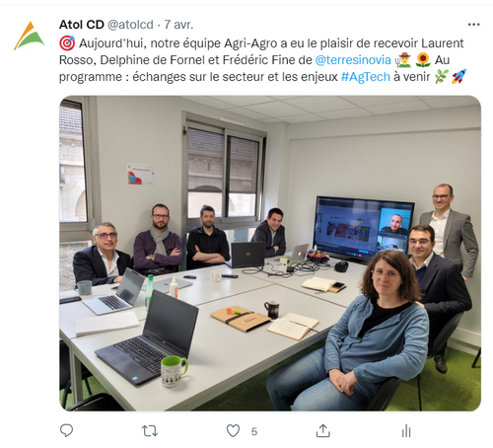Click the herb sprig emoji
Image resolution: width=493 pixels, height=448 pixels.
point(441,77)
